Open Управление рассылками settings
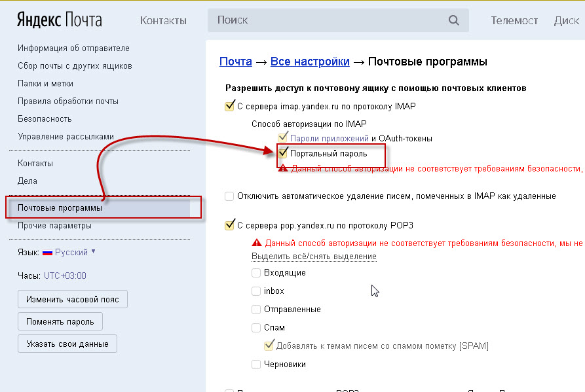 tap(66, 137)
